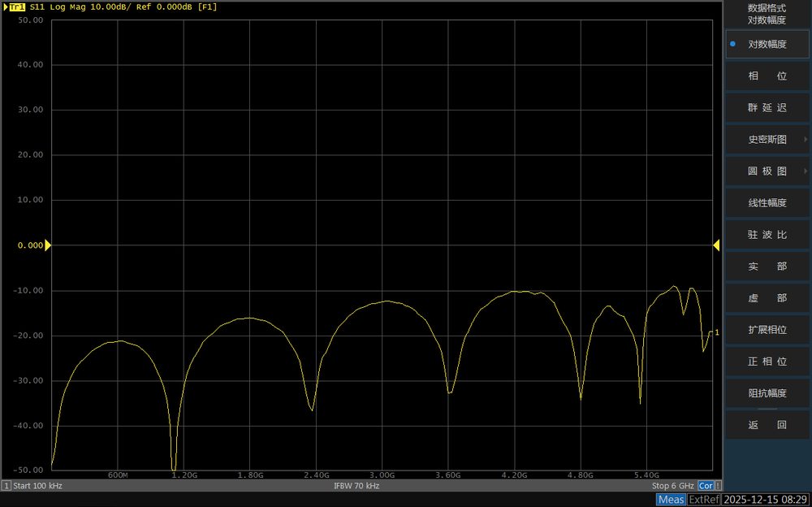
Task: Click the 5.40G frequency axis label
Action: click(x=646, y=474)
